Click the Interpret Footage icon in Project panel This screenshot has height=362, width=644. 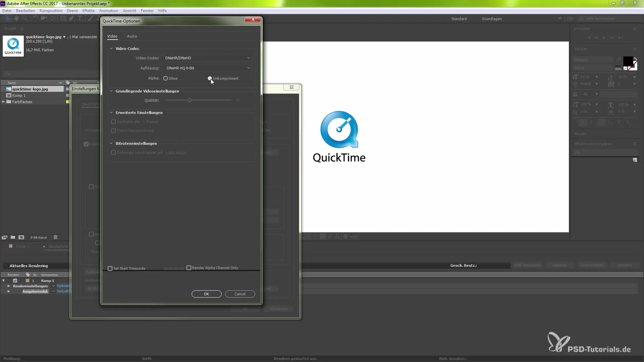pyautogui.click(x=4, y=237)
